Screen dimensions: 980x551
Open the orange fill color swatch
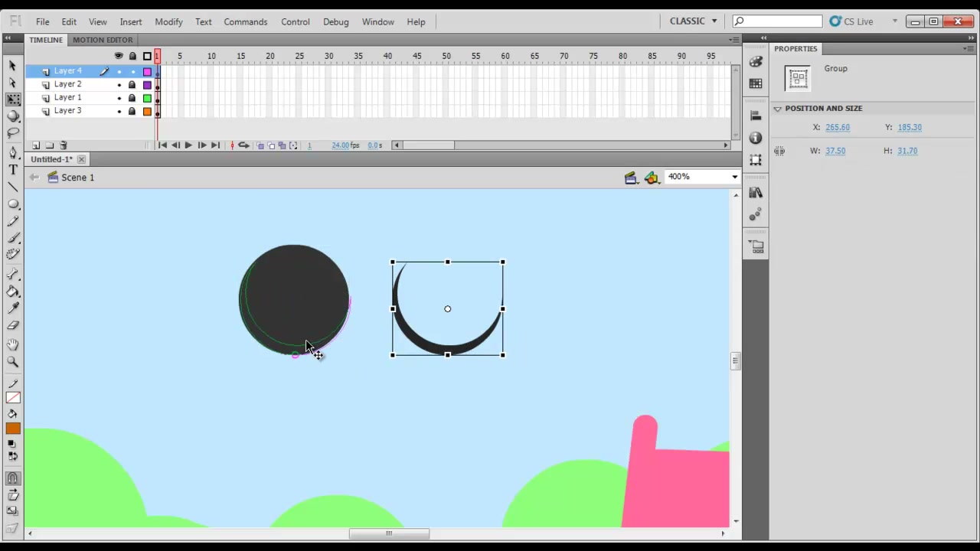[13, 429]
